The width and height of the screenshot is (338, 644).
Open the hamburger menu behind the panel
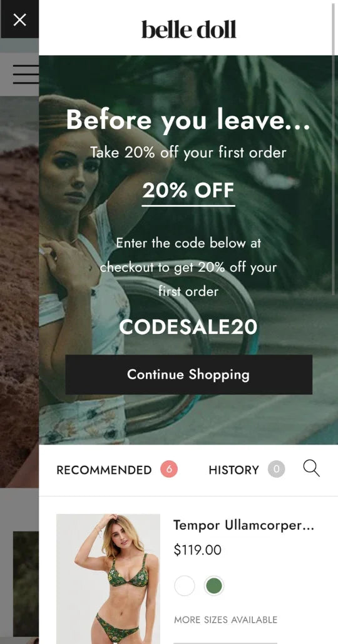[x=26, y=74]
